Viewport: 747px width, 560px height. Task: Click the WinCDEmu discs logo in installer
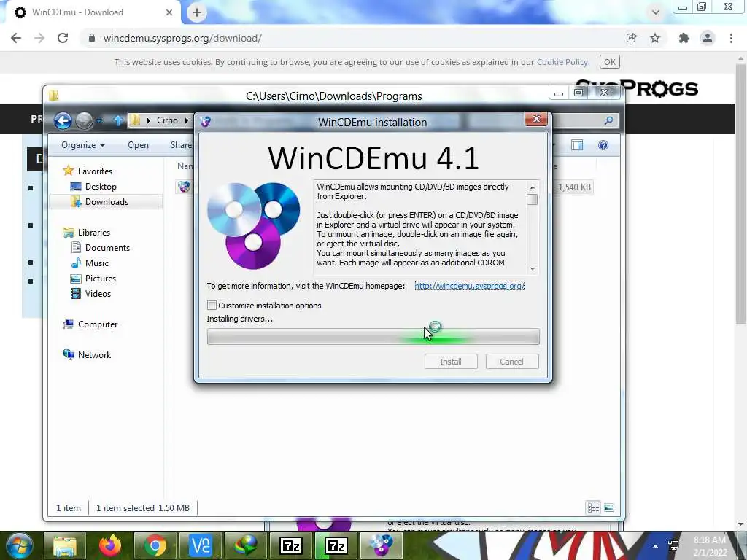[253, 225]
